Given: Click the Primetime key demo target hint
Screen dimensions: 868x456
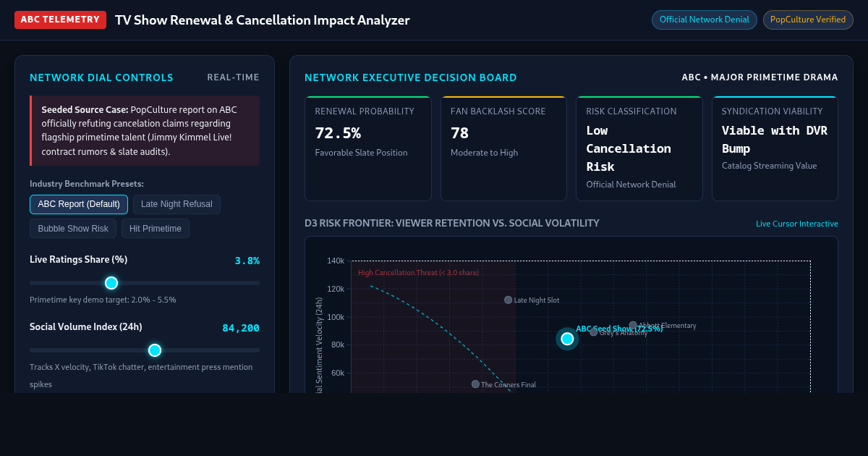Looking at the screenshot, I should pos(103,300).
